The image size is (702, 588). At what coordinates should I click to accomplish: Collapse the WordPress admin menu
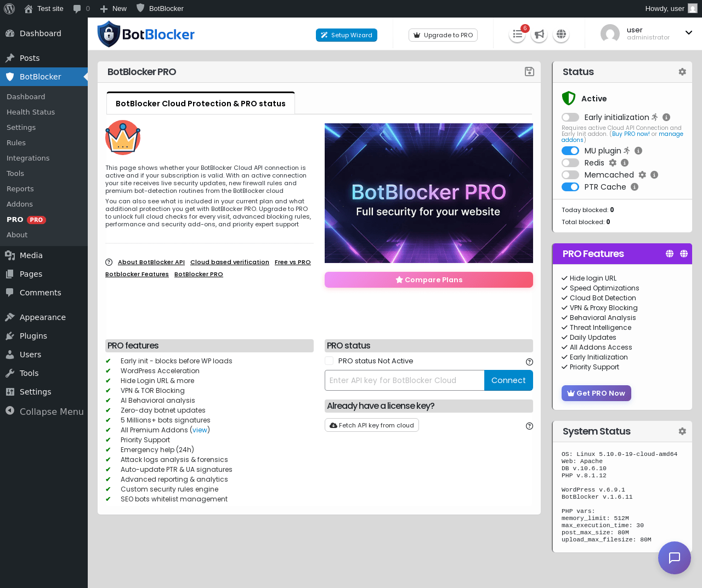coord(44,412)
